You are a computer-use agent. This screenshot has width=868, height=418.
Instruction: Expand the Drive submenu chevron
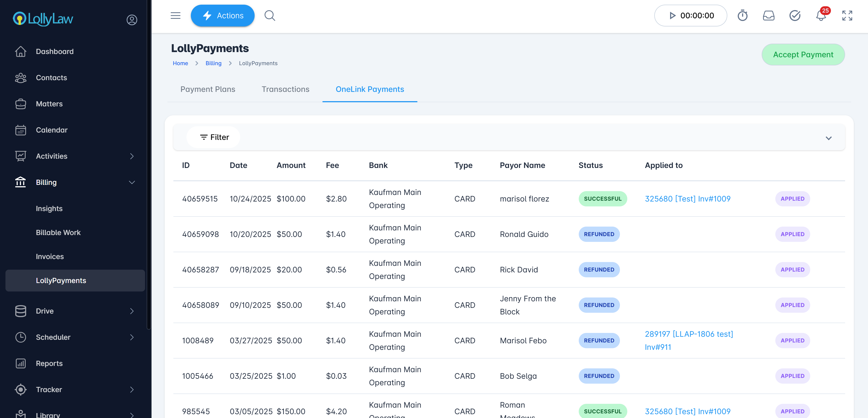132,311
